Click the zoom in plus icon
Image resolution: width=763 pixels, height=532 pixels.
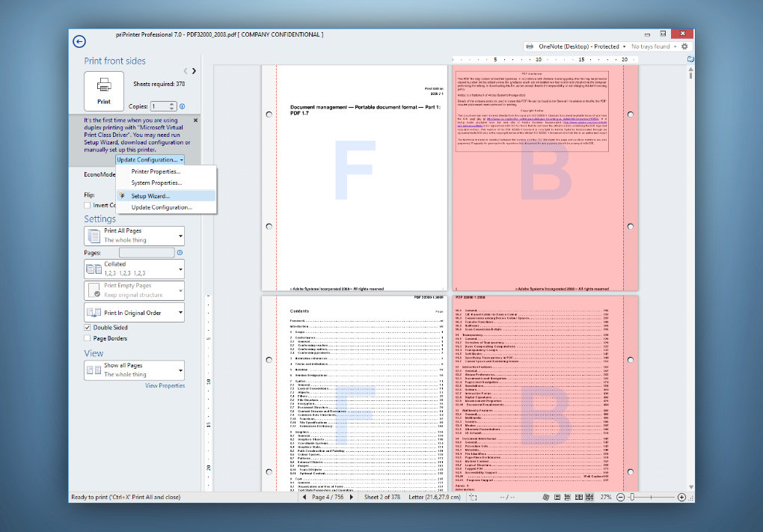[x=681, y=497]
